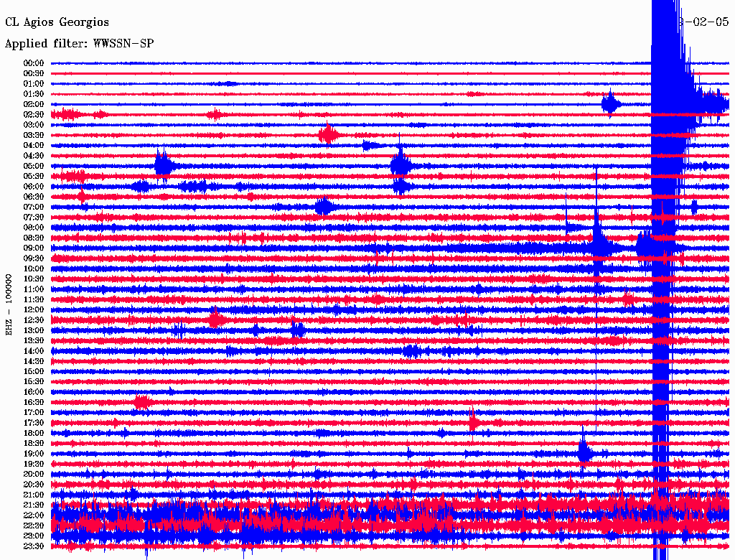Click the 08:30 time label
735x560 pixels.
tap(34, 238)
